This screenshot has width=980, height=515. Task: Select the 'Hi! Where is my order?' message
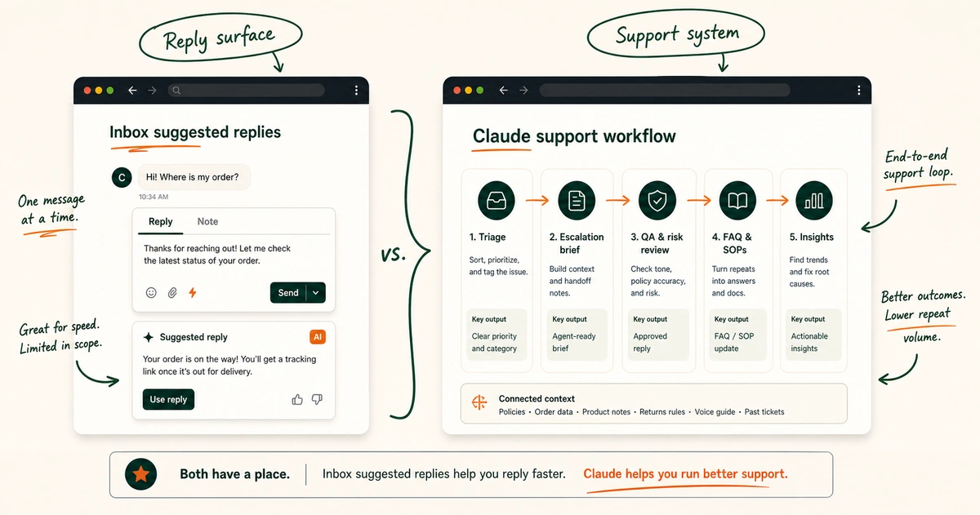[194, 177]
